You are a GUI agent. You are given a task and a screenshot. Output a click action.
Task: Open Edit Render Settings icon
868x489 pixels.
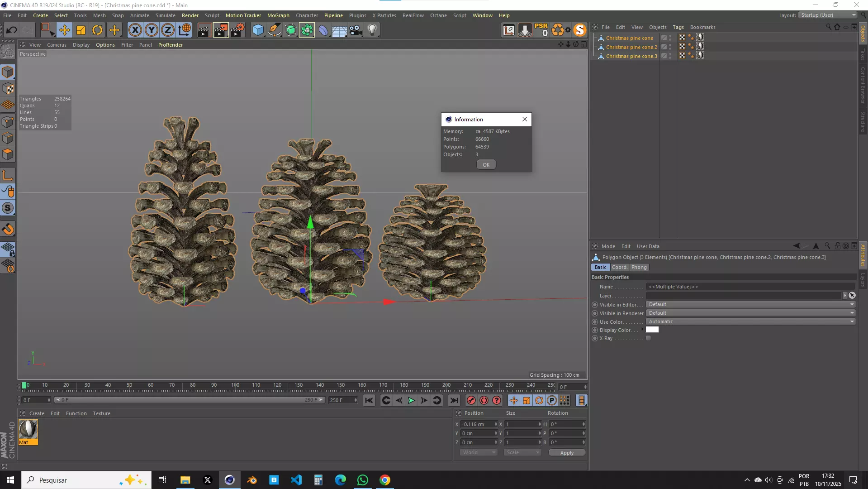pyautogui.click(x=237, y=30)
